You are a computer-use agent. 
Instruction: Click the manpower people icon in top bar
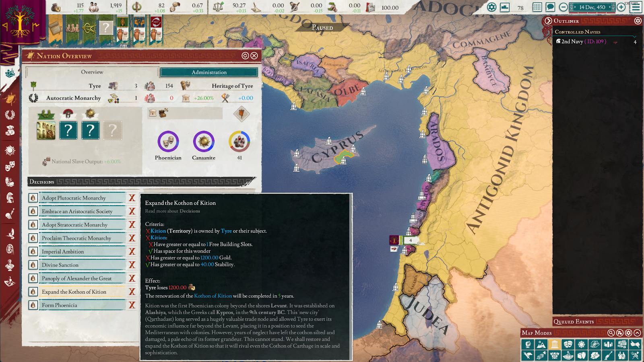tap(94, 6)
